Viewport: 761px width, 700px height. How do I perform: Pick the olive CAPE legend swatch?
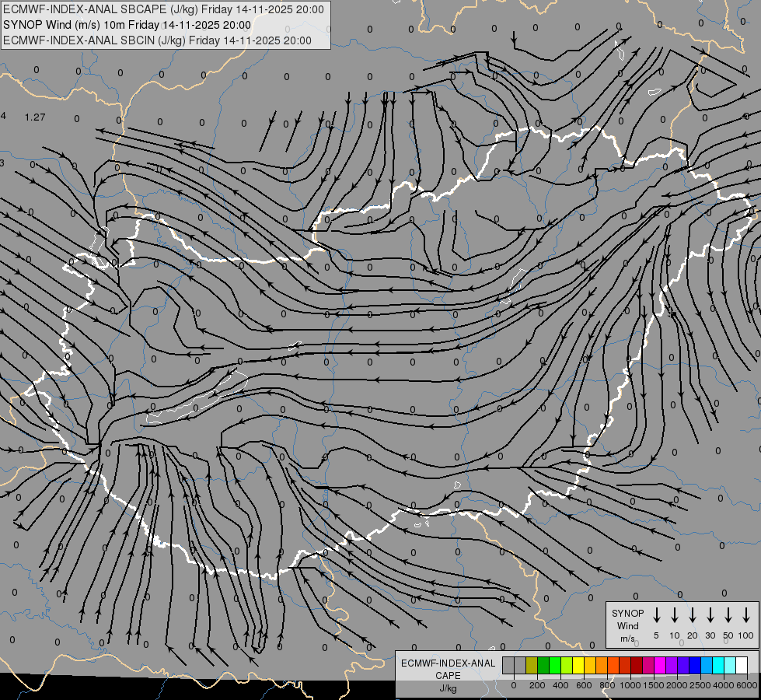(x=532, y=666)
